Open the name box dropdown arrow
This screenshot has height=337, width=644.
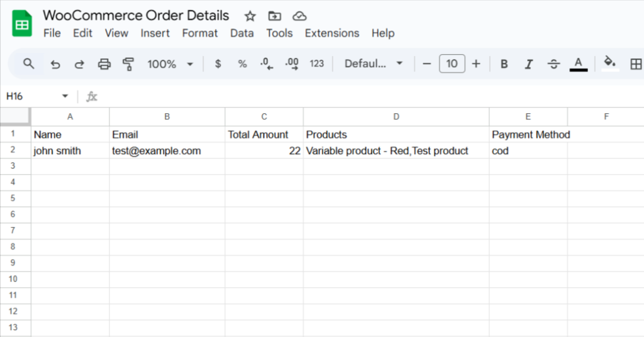coord(65,96)
